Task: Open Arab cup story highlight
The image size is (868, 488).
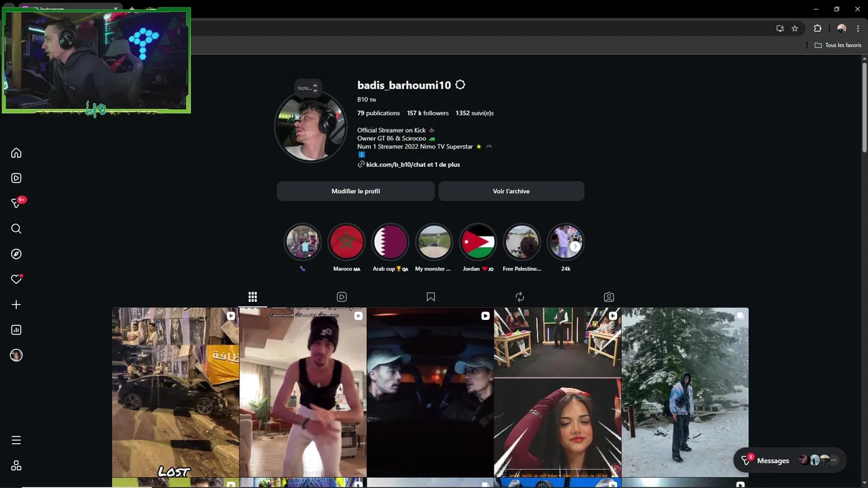Action: click(391, 242)
